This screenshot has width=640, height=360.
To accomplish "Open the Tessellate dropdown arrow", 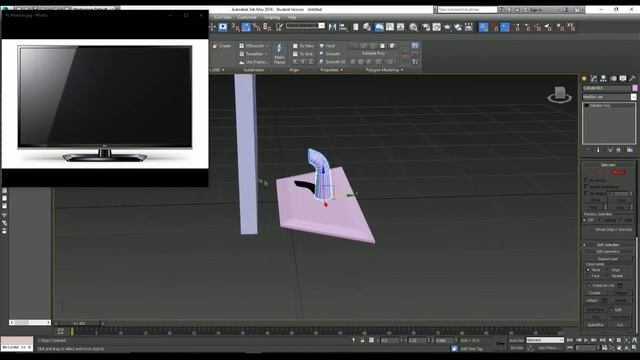I will 266,54.
